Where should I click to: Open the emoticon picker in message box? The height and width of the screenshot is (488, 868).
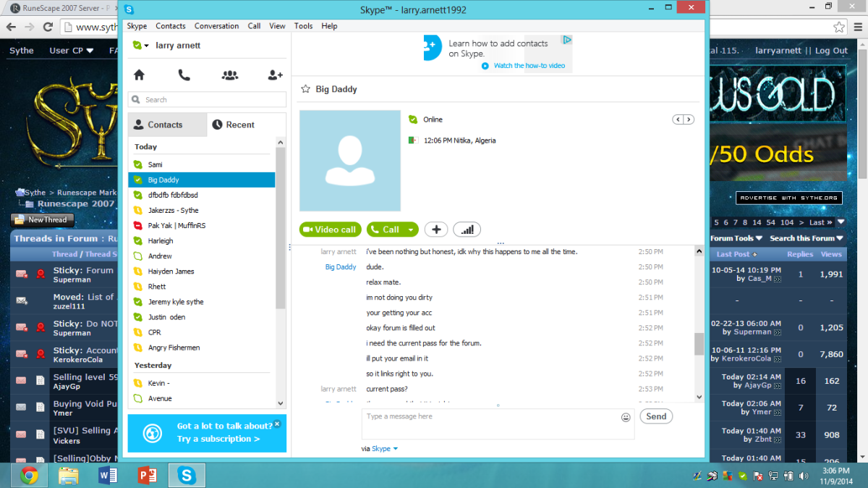tap(626, 417)
